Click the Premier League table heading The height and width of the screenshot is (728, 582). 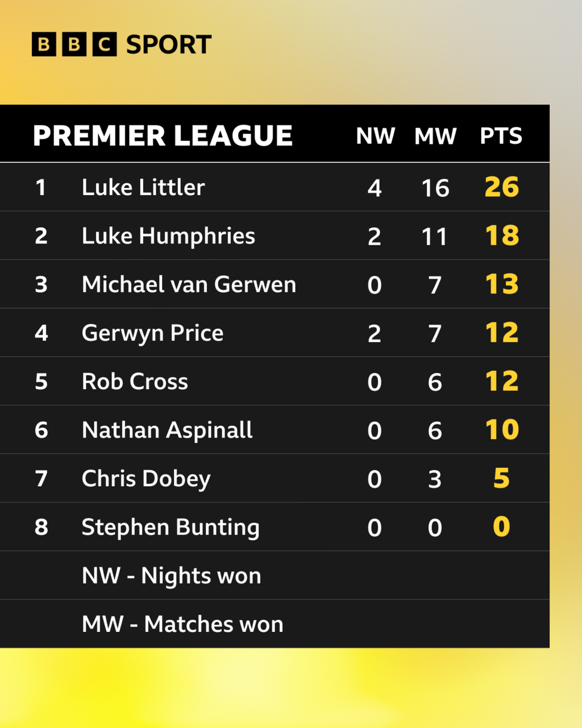tap(163, 136)
